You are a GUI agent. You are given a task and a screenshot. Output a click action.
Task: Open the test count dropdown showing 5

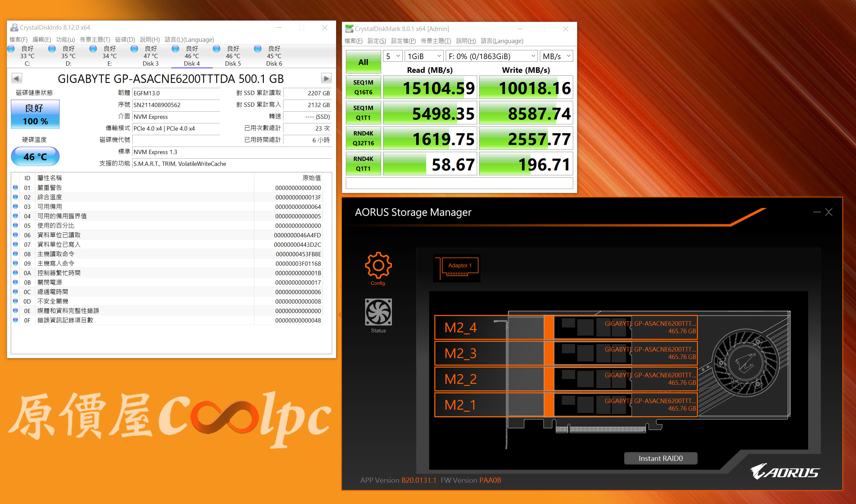393,56
